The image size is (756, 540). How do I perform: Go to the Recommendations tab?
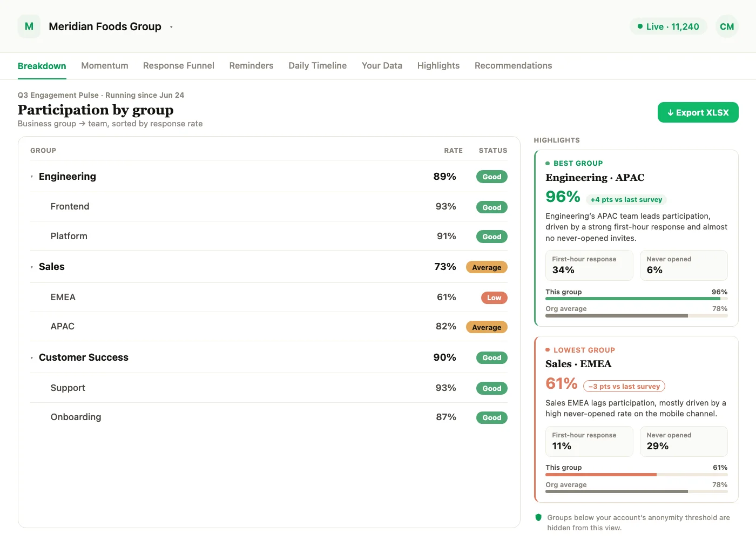click(x=513, y=65)
